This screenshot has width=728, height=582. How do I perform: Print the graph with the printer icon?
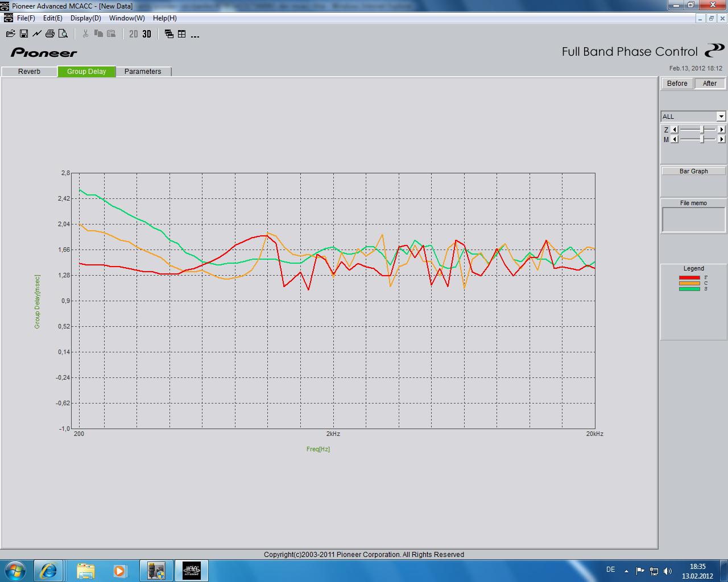[x=50, y=34]
